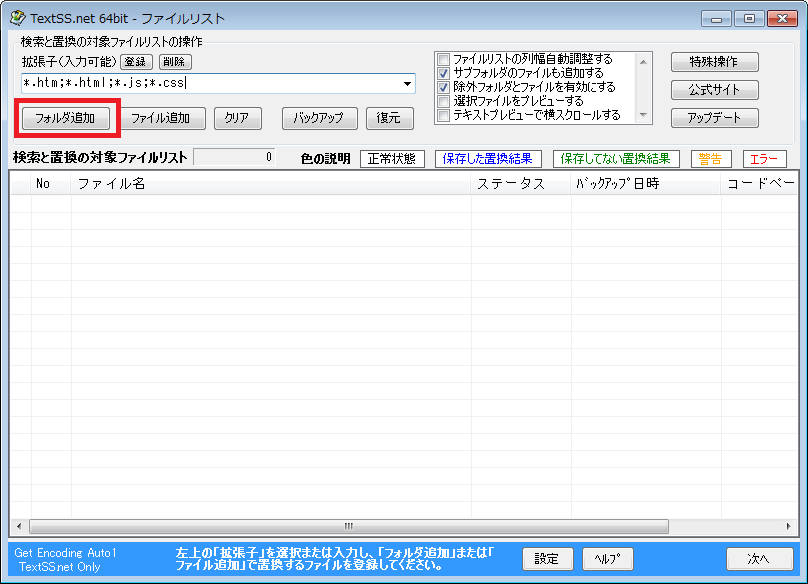Delete the extension with 削除 button
Viewport: 808px width, 584px height.
pyautogui.click(x=175, y=62)
